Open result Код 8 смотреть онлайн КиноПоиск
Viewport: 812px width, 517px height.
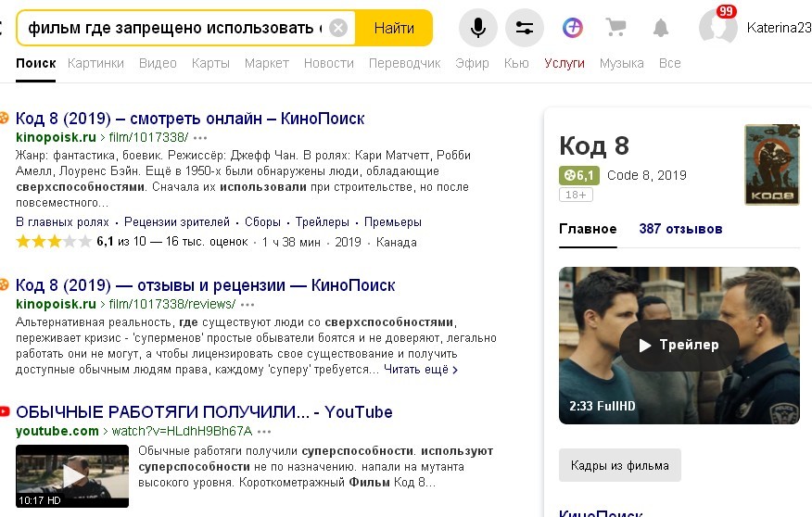point(190,119)
